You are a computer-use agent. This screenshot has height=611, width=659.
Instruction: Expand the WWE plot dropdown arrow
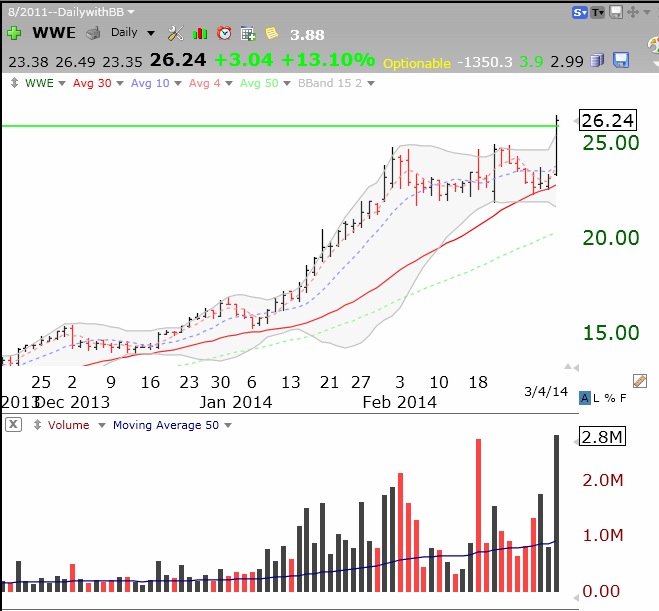[62, 83]
